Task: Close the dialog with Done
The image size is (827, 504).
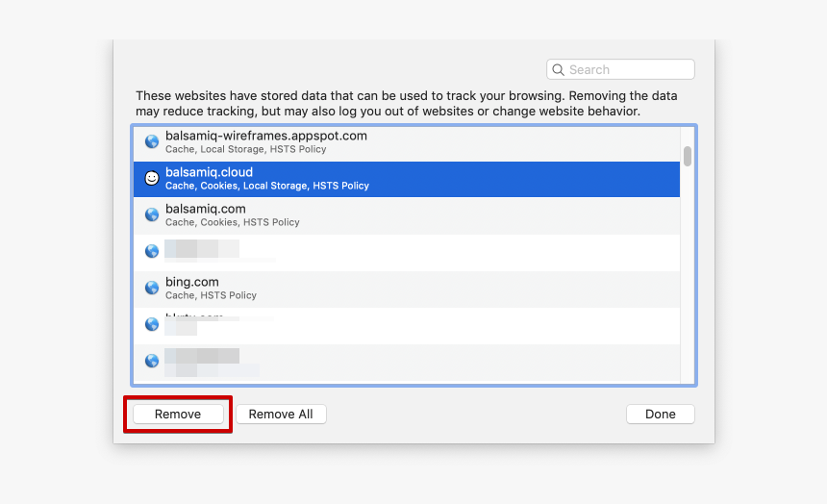Action: pyautogui.click(x=661, y=415)
